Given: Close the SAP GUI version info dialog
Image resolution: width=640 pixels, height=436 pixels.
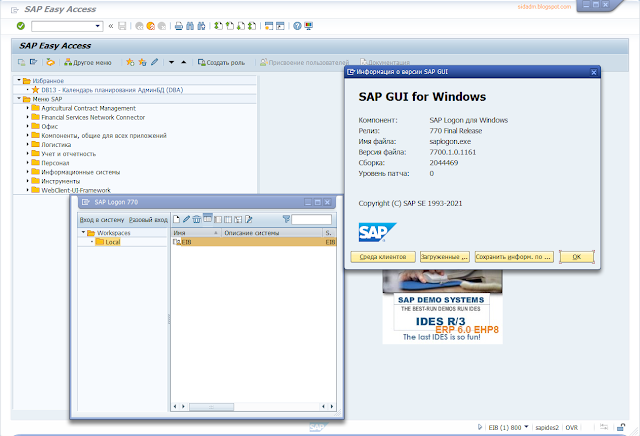Looking at the screenshot, I should click(594, 72).
